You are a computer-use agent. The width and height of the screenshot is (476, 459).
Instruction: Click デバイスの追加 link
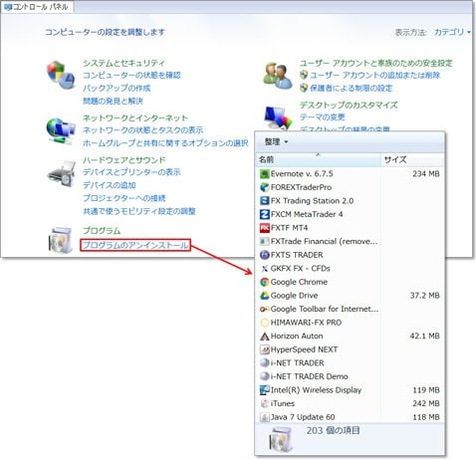[110, 185]
